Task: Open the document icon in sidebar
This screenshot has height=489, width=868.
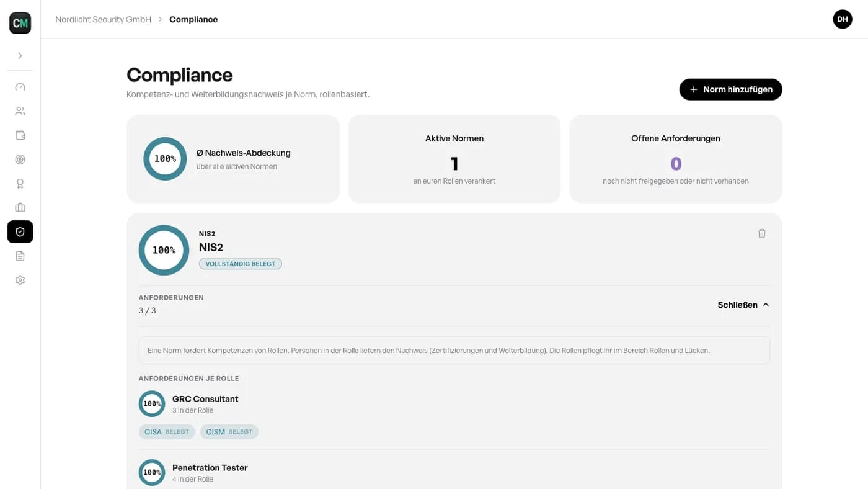Action: pyautogui.click(x=20, y=256)
